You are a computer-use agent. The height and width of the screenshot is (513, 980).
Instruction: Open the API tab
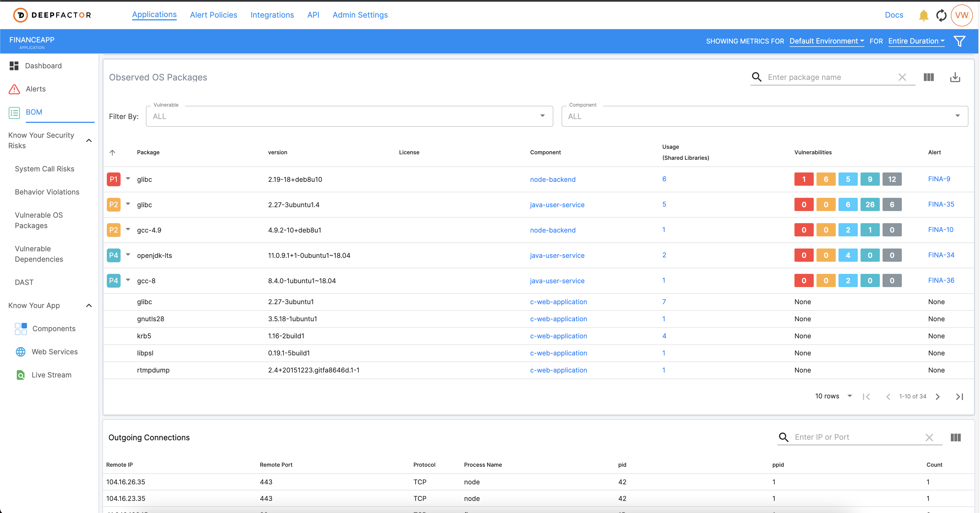(313, 15)
